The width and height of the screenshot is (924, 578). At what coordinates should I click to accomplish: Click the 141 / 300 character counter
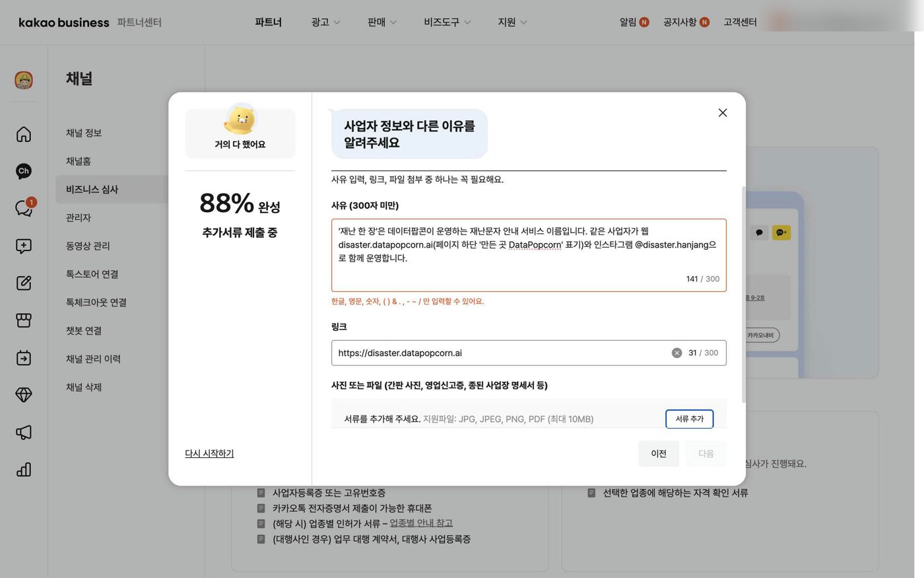click(x=703, y=279)
